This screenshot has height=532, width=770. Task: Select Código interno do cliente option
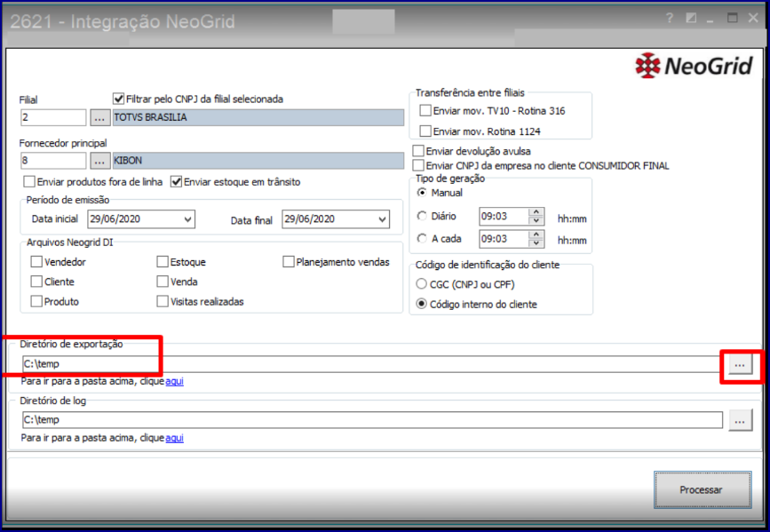click(x=421, y=304)
